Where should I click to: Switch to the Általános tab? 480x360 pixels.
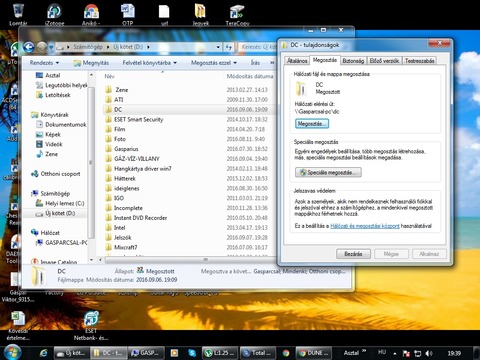(x=297, y=61)
